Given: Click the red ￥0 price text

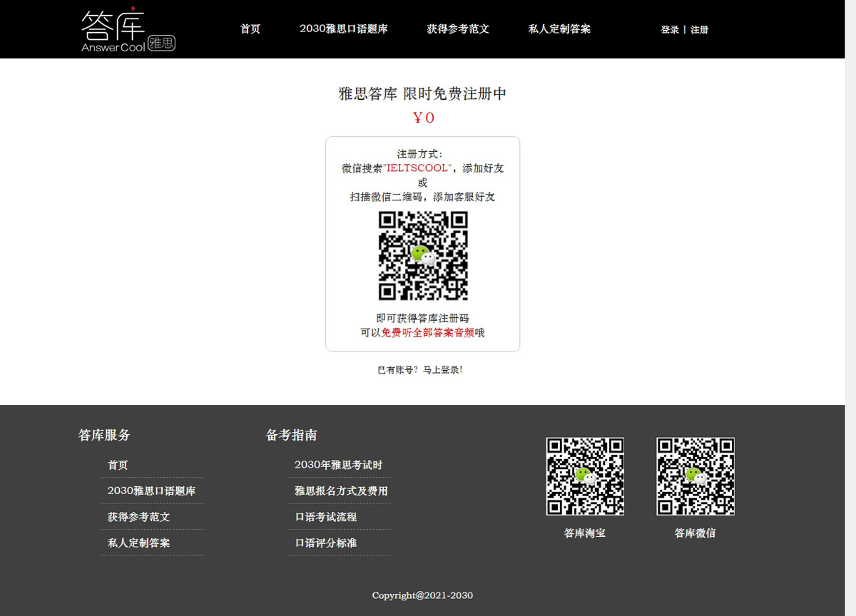Looking at the screenshot, I should click(x=423, y=118).
